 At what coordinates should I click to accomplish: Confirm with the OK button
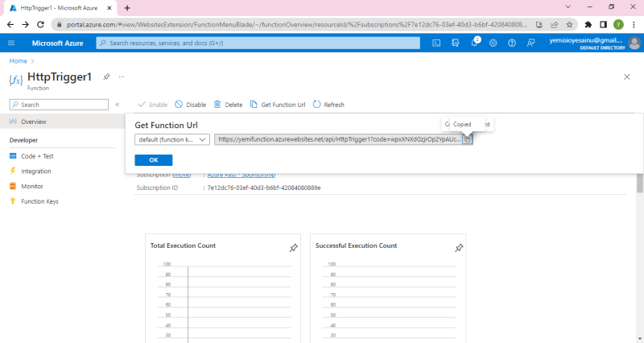click(154, 160)
